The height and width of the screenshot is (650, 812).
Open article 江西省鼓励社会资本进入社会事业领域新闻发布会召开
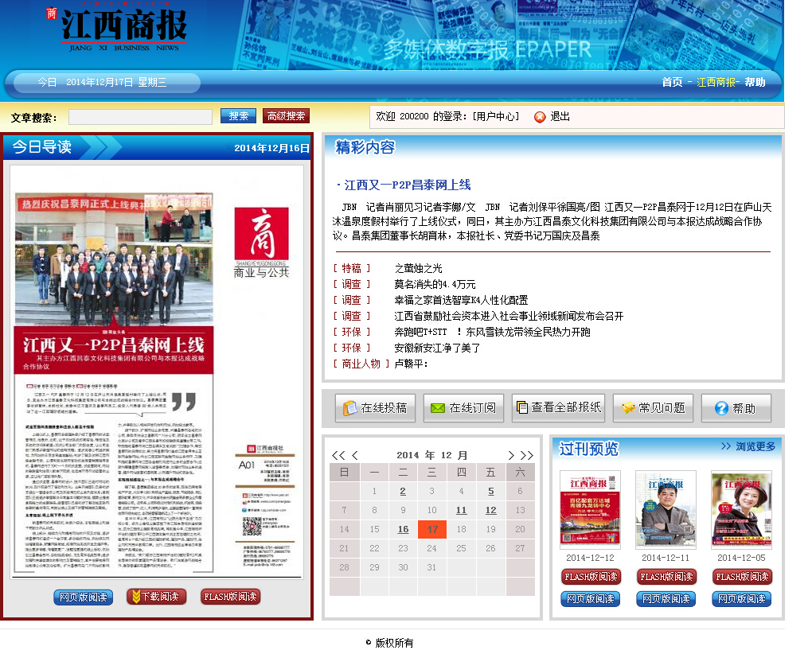509,316
